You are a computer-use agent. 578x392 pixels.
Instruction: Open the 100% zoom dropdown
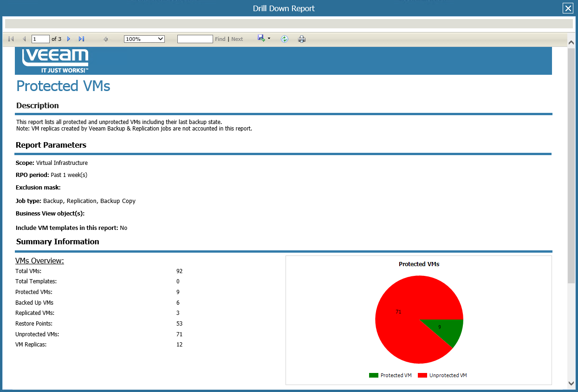point(144,39)
